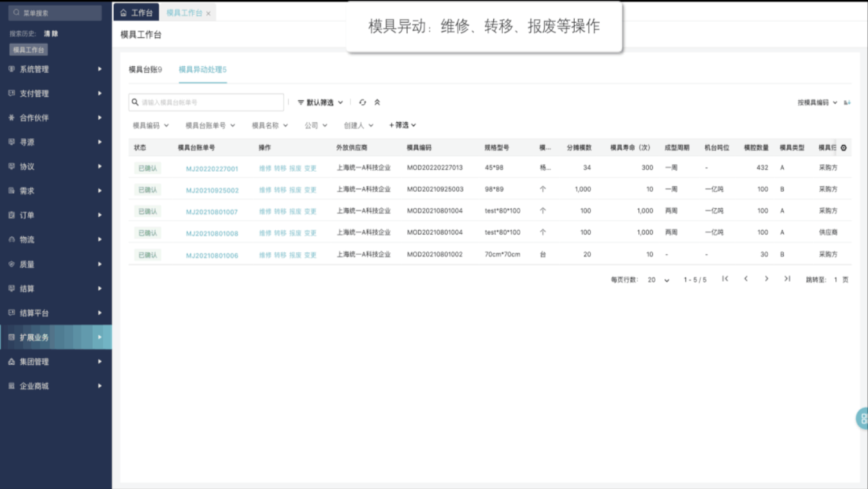The height and width of the screenshot is (489, 868).
Task: Click 转移 for row MJ20210925002
Action: 280,190
